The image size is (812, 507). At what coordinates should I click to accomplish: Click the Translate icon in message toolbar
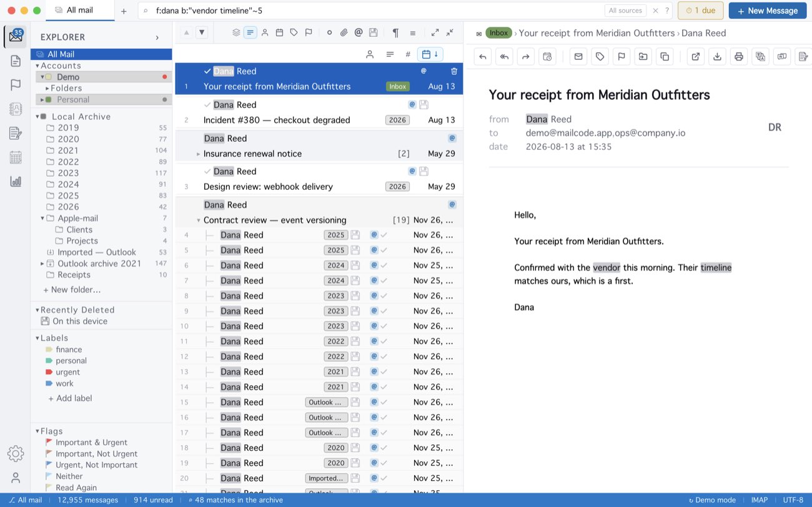click(x=760, y=57)
